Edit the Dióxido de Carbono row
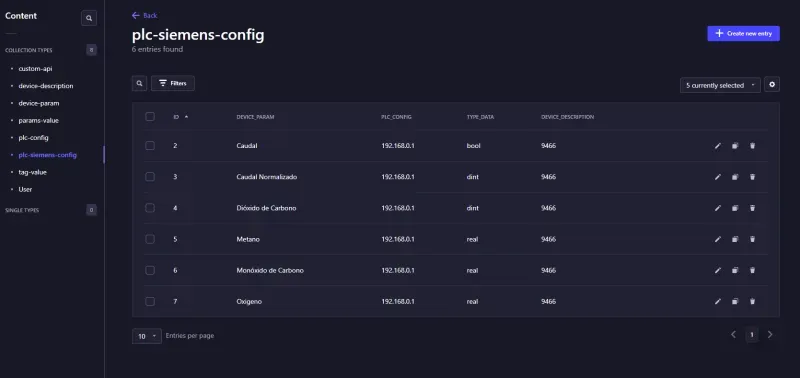 click(718, 208)
